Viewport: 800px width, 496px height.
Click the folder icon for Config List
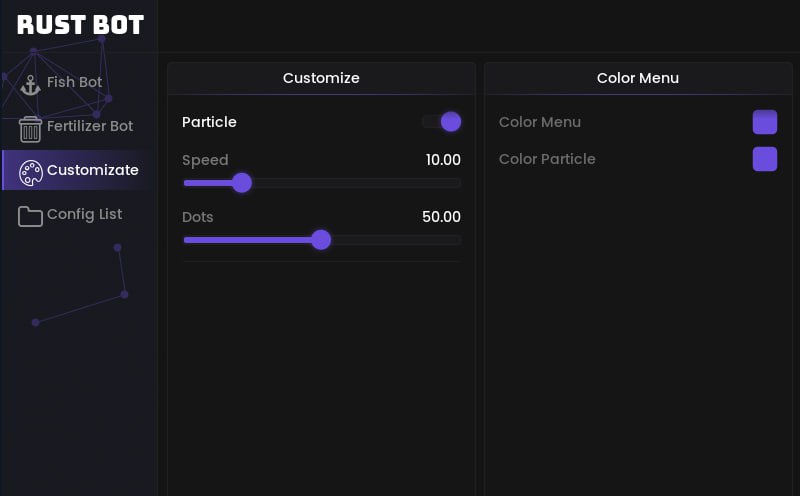[x=31, y=216]
